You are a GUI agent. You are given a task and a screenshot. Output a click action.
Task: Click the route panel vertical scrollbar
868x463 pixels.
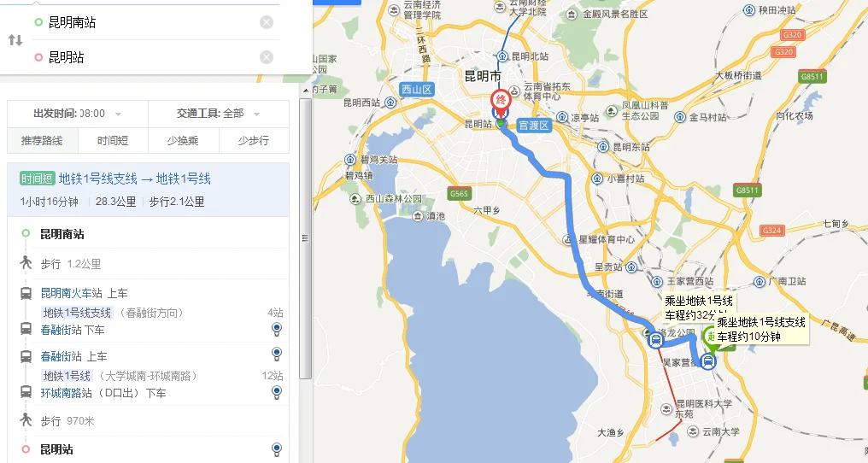click(x=306, y=238)
